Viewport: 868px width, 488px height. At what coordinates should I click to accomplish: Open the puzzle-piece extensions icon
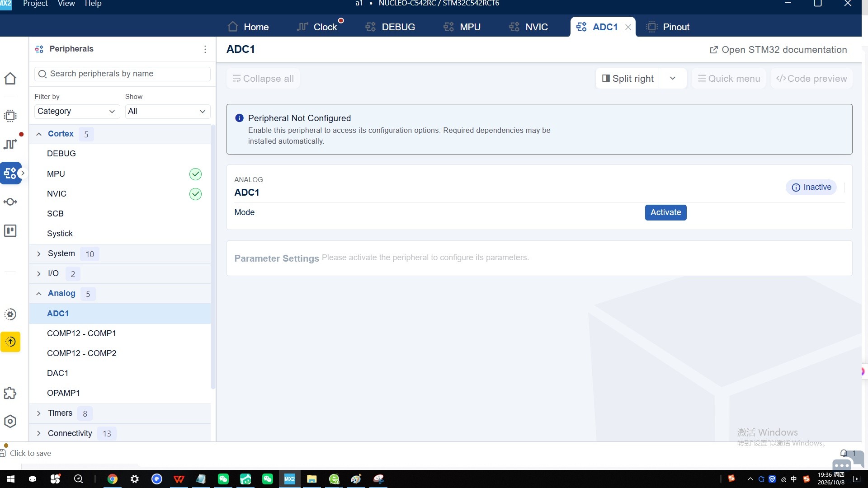(10, 393)
